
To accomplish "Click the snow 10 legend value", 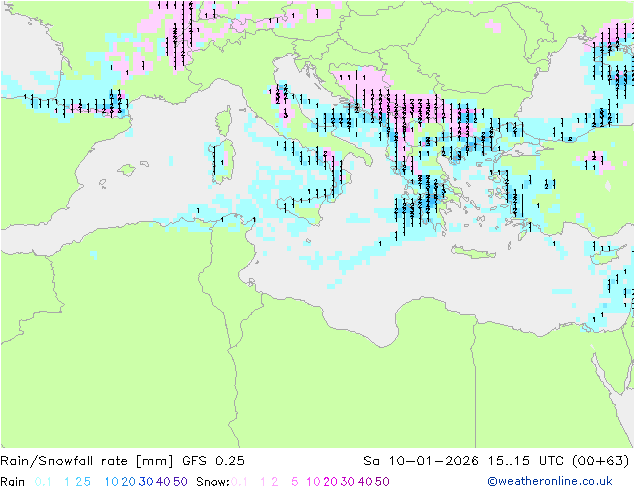I will (x=313, y=482).
